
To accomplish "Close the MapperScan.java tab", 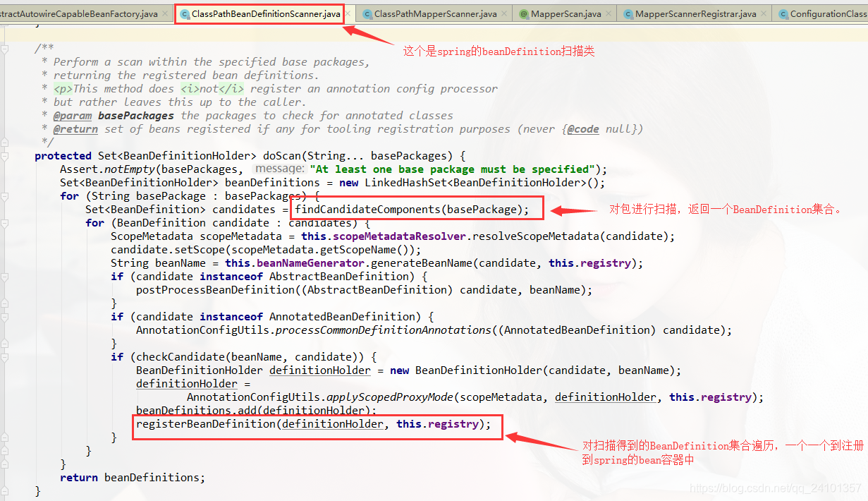I will click(609, 14).
